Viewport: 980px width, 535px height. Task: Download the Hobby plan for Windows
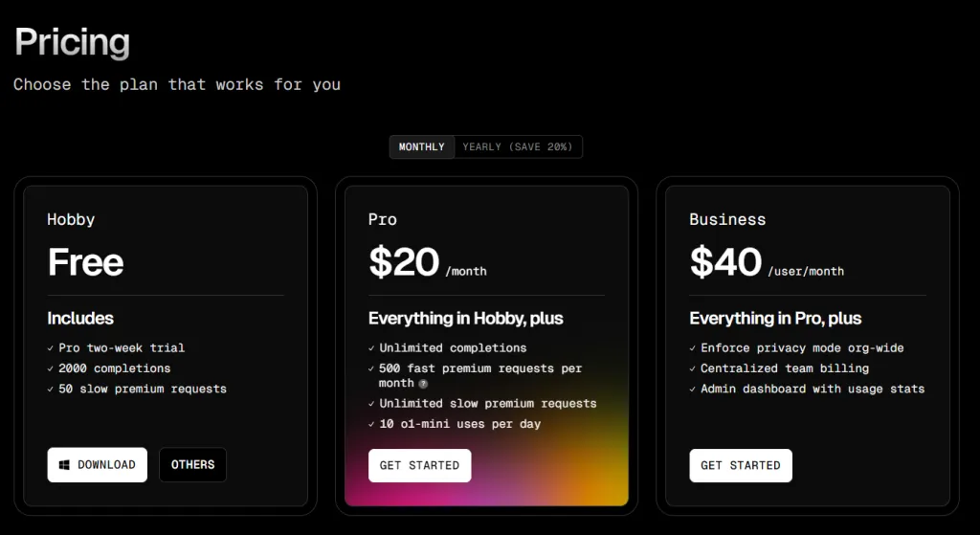(98, 464)
